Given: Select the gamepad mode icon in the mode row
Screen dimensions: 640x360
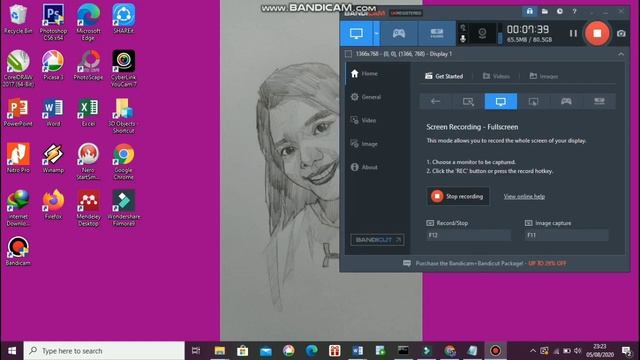Looking at the screenshot, I should pyautogui.click(x=566, y=101).
